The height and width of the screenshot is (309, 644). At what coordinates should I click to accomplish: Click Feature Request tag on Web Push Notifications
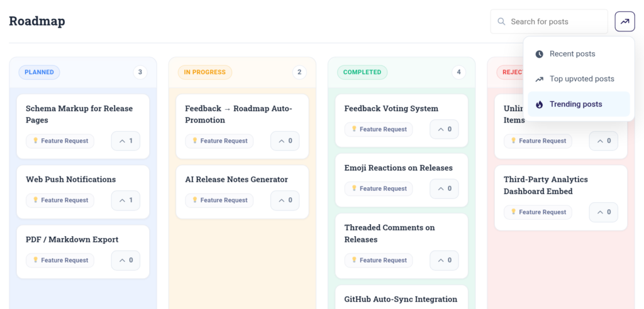(x=60, y=200)
